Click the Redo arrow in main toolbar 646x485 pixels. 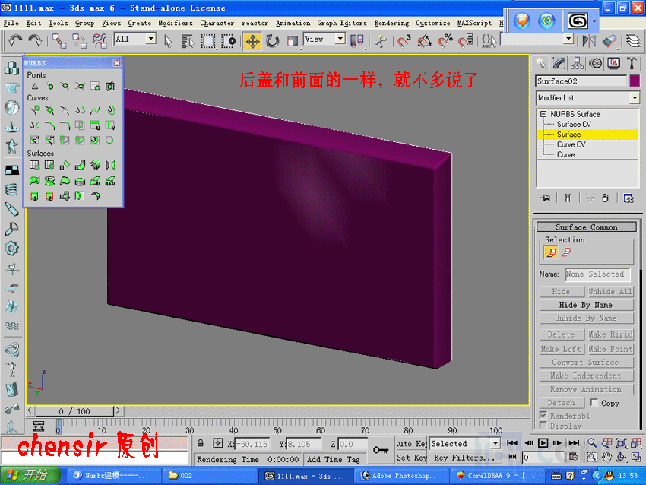[35, 41]
